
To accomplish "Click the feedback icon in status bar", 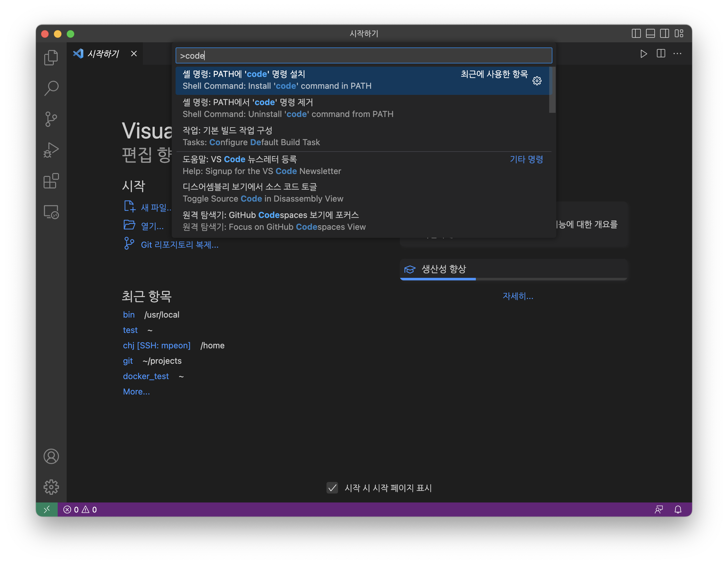I will point(659,509).
